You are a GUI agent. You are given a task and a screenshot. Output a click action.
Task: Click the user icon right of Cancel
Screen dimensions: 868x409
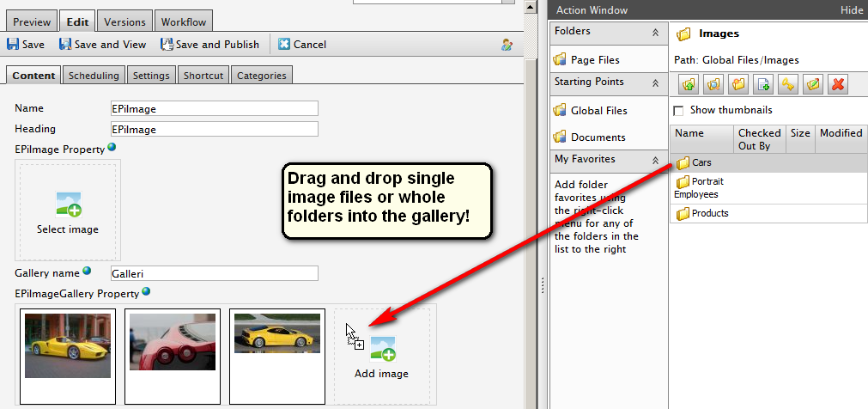point(507,45)
